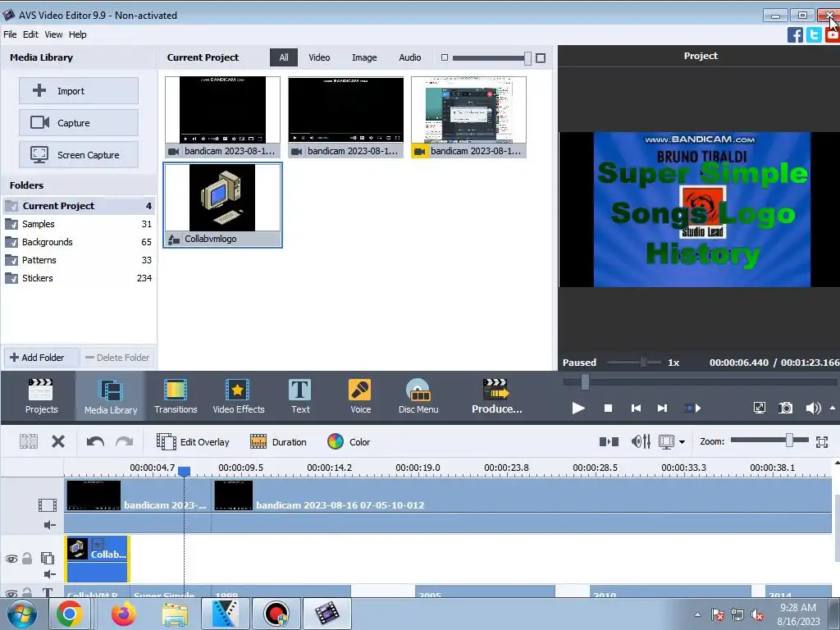Click the Capture button
Viewport: 840px width, 630px height.
click(x=79, y=123)
